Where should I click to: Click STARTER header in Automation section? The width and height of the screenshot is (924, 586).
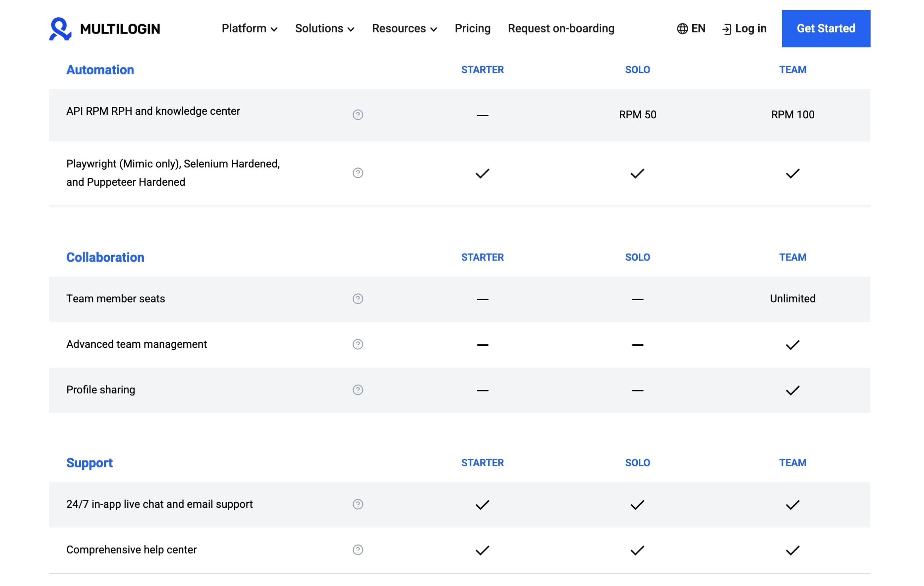click(x=482, y=70)
